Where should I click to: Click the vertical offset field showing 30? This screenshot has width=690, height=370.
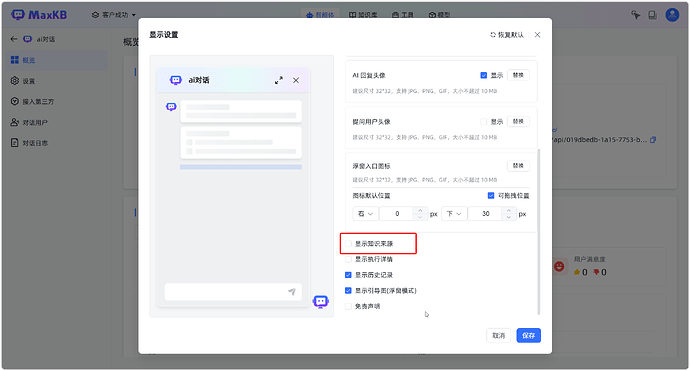point(486,214)
